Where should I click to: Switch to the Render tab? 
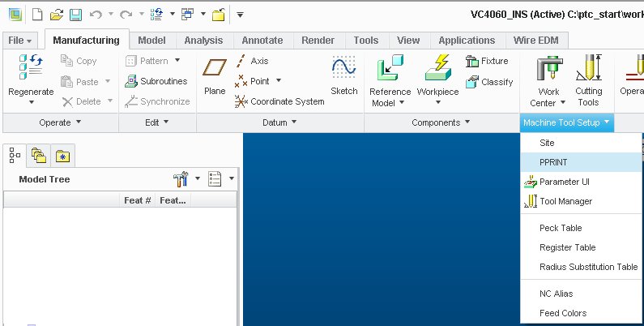[318, 41]
